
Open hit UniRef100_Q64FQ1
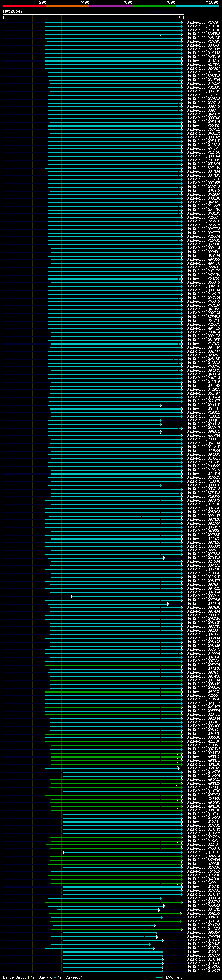pos(203,409)
